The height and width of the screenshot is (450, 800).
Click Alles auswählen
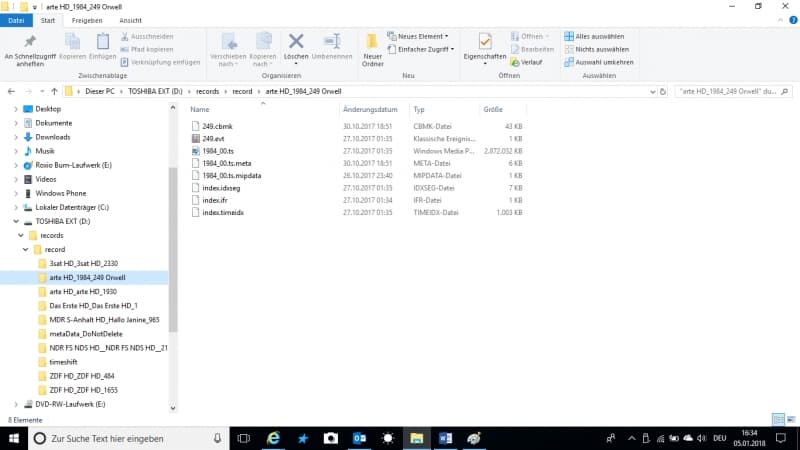(x=594, y=37)
